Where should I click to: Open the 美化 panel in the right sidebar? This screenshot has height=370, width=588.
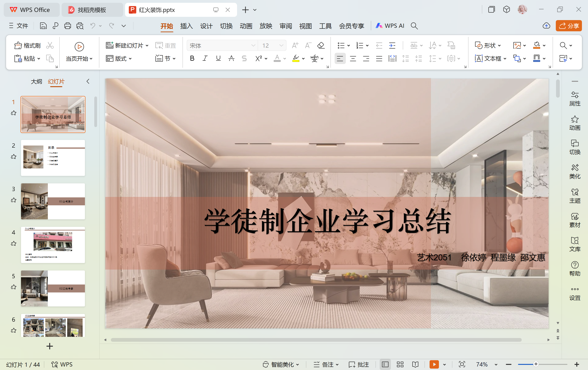(x=574, y=171)
